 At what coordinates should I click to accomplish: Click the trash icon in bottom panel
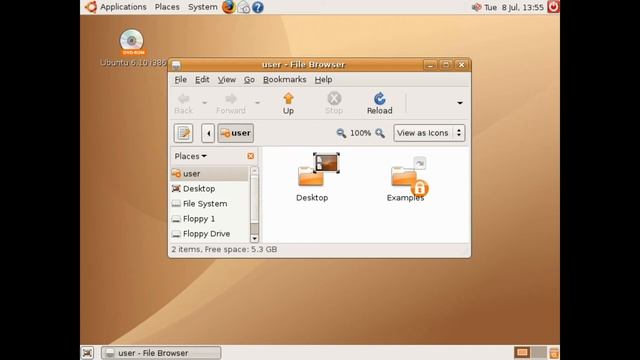(554, 353)
